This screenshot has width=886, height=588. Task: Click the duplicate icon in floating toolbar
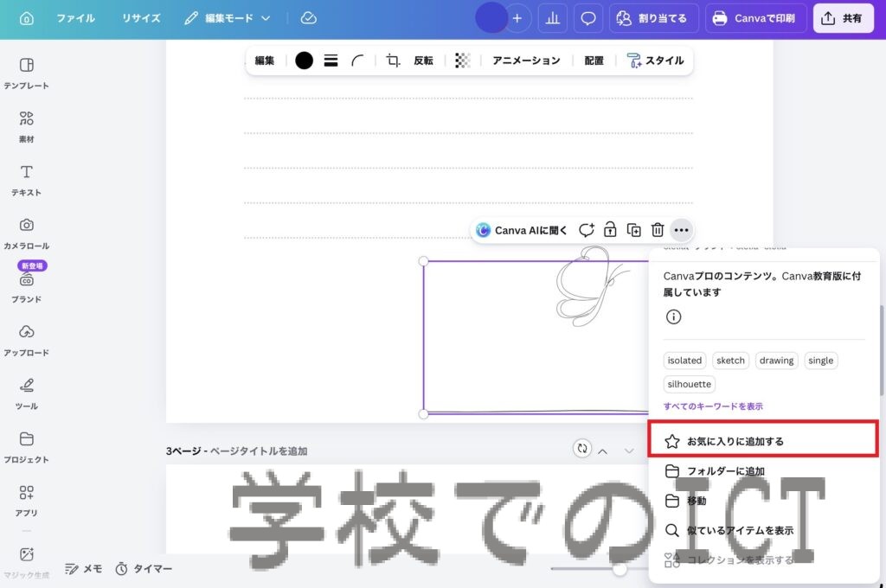[634, 230]
